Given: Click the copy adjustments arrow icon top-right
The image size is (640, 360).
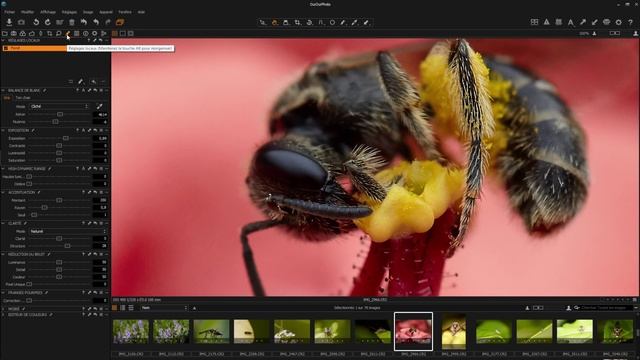Looking at the screenshot, I should (583, 22).
